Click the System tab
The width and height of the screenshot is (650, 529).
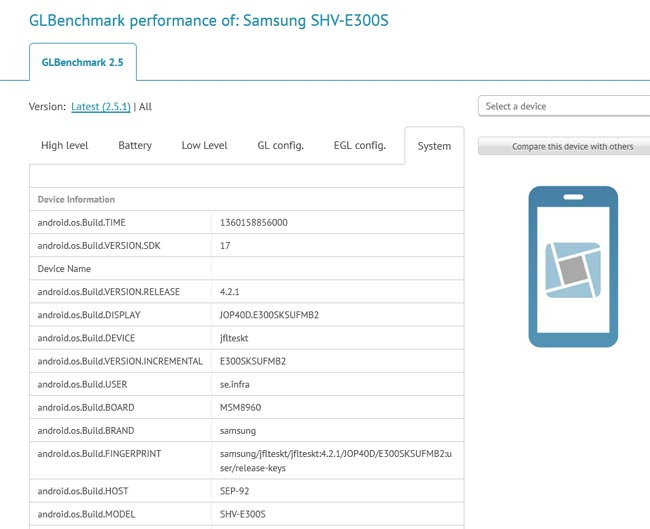(434, 146)
